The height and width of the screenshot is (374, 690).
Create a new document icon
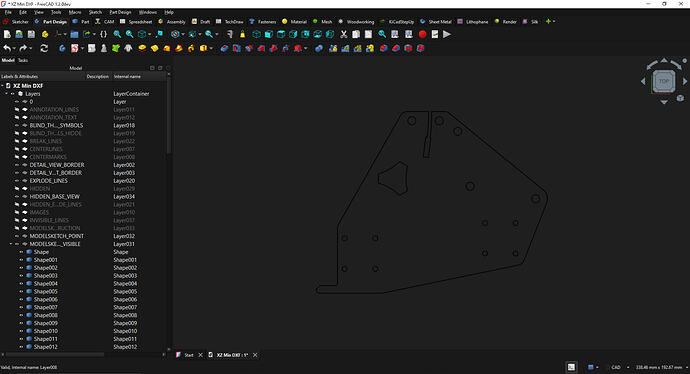point(7,34)
